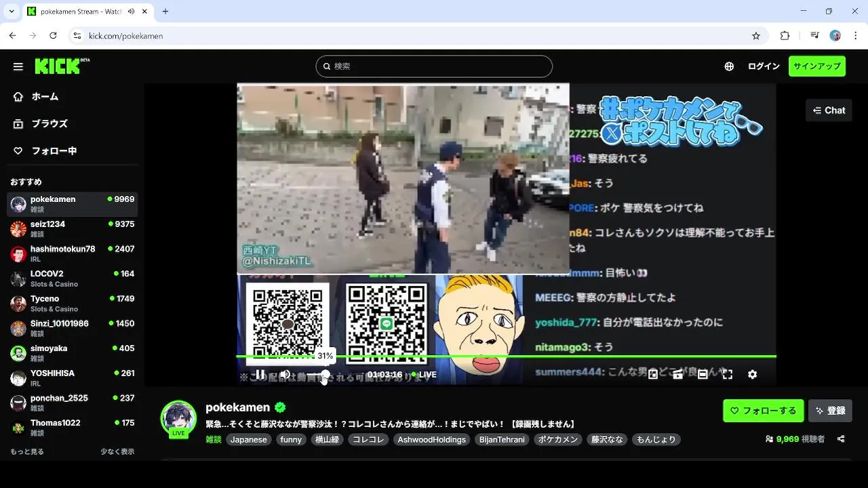Viewport: 868px width, 488px height.
Task: Share the stream via share icon
Action: pyautogui.click(x=841, y=439)
